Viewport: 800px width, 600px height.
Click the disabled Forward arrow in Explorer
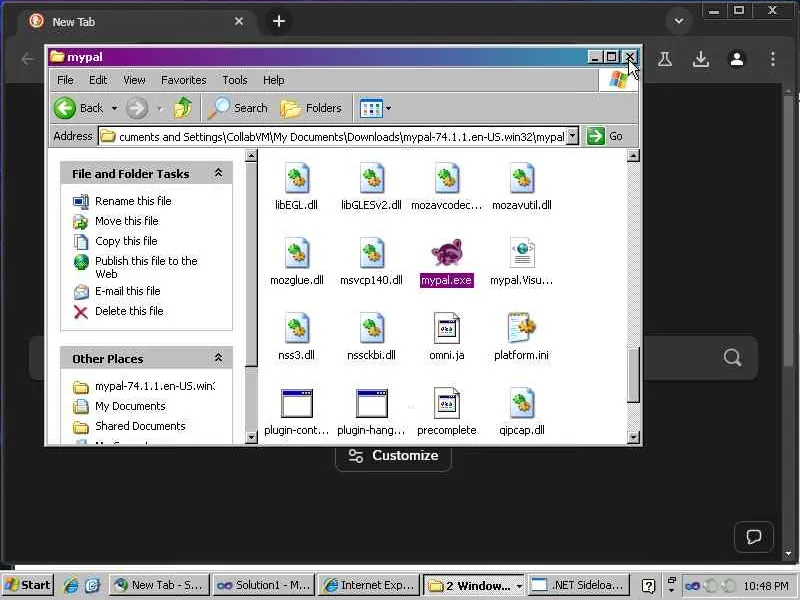click(x=137, y=108)
